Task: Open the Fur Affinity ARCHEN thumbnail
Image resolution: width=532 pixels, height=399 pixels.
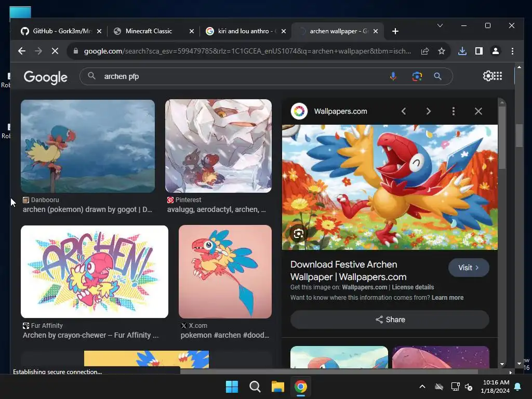Action: pos(95,271)
